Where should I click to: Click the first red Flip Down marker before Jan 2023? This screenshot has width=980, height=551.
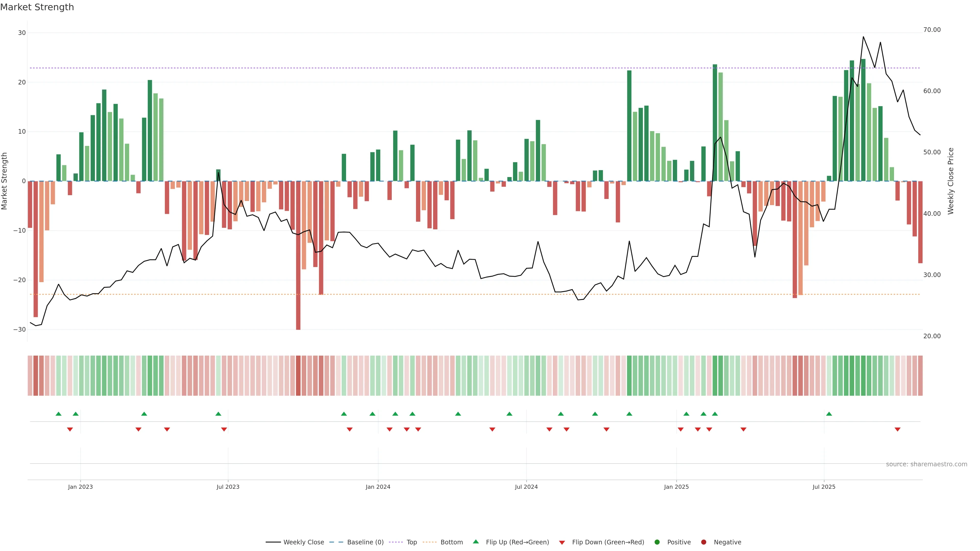[x=70, y=429]
